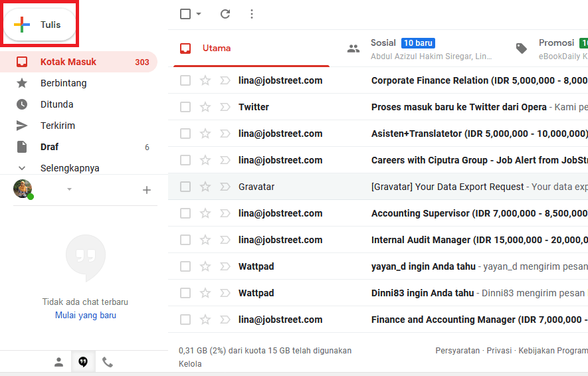Switch to the Sosial tab

click(419, 48)
